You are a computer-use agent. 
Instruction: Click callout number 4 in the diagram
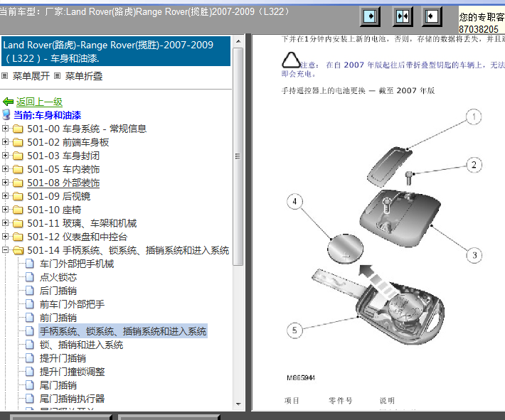tap(294, 201)
